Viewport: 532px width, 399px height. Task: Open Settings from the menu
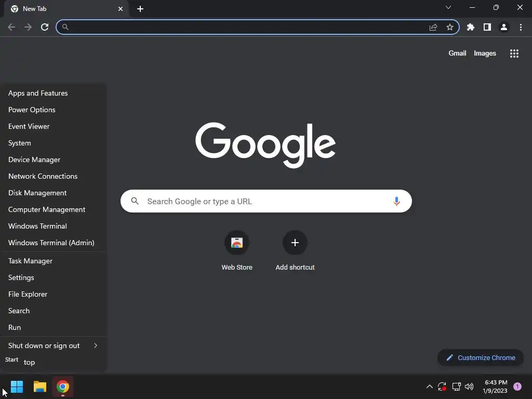(54, 277)
